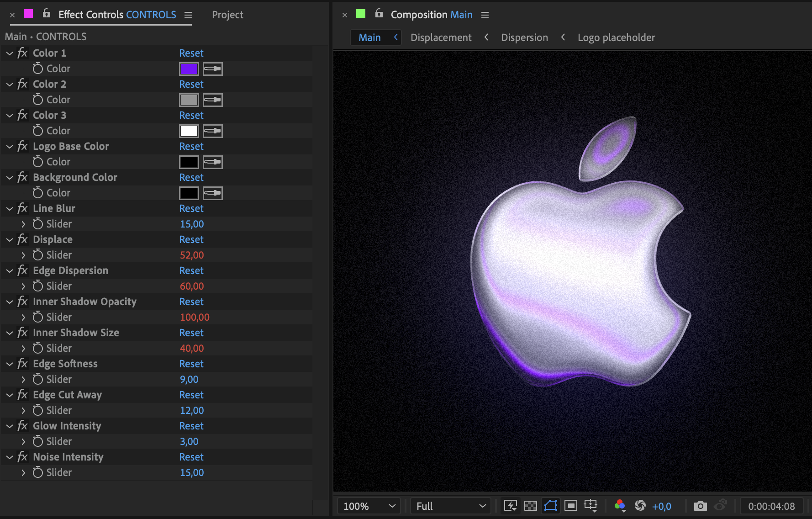Toggle mask and shape path visibility
The image size is (812, 519).
551,505
